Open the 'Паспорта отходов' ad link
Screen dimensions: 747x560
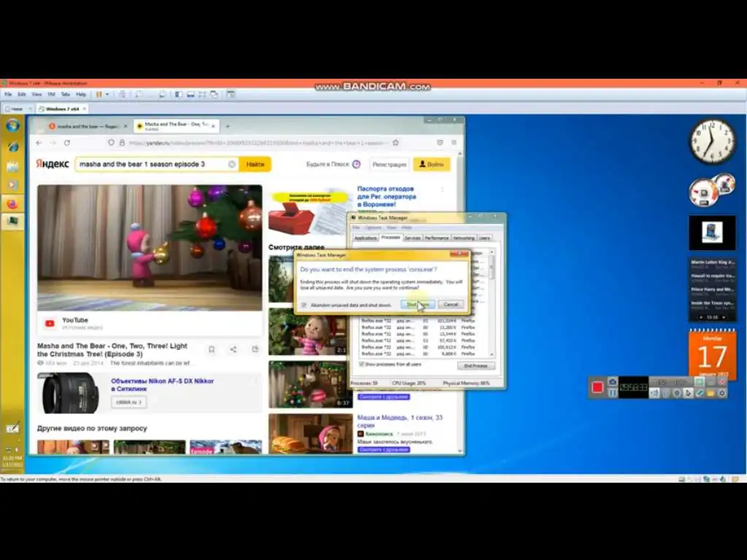387,197
